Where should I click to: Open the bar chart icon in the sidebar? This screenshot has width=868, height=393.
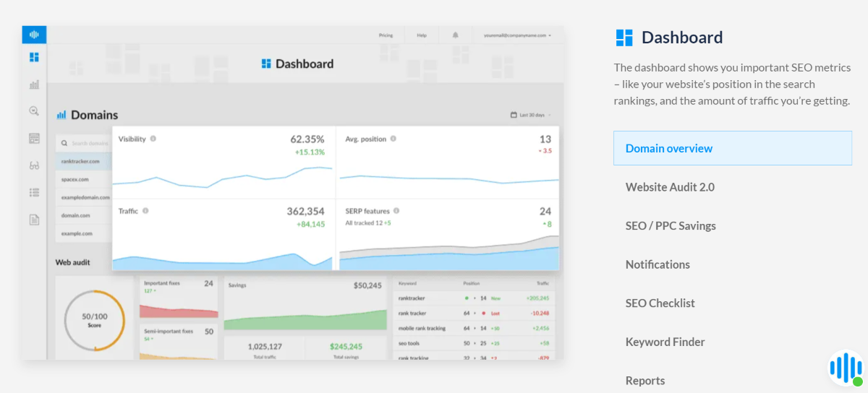coord(34,85)
